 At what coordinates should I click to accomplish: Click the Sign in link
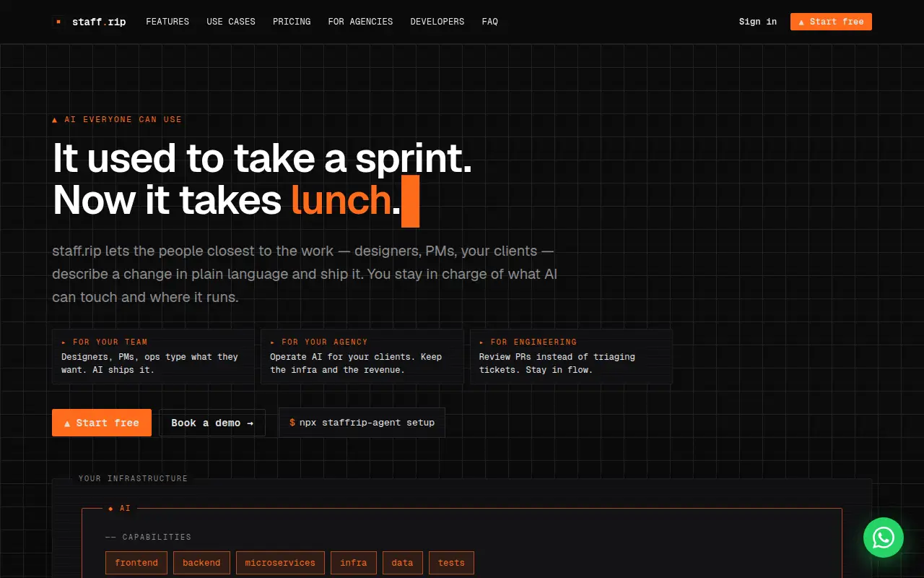coord(758,22)
